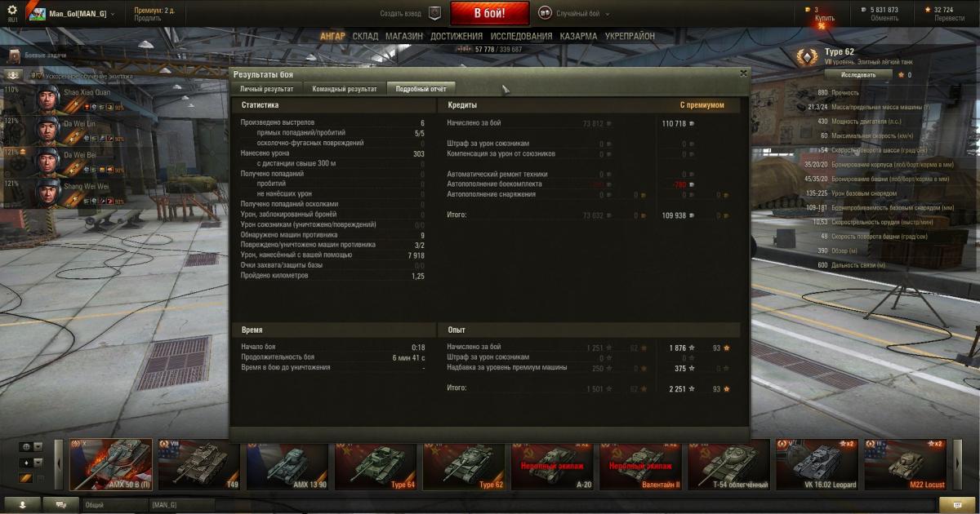Screen dimensions: 980x514
Task: Click the bottom-right notifications icon
Action: point(956,505)
